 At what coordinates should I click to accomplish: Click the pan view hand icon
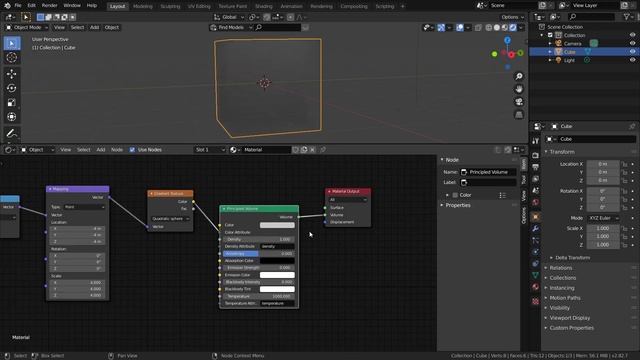[519, 89]
